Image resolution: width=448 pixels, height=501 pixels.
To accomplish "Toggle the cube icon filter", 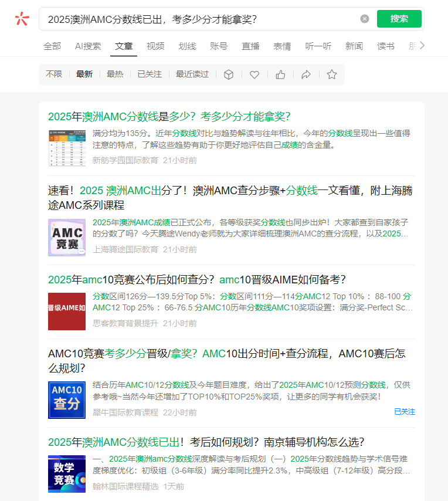I will tap(229, 75).
